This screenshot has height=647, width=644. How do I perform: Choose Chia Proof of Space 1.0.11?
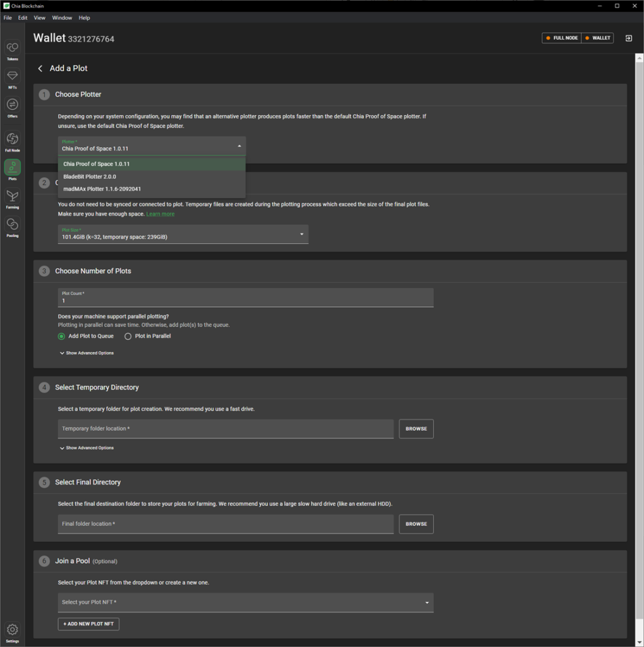(152, 164)
